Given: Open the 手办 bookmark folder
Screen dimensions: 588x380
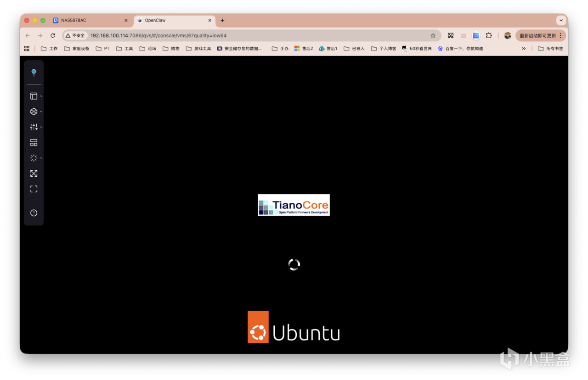Looking at the screenshot, I should tap(280, 49).
